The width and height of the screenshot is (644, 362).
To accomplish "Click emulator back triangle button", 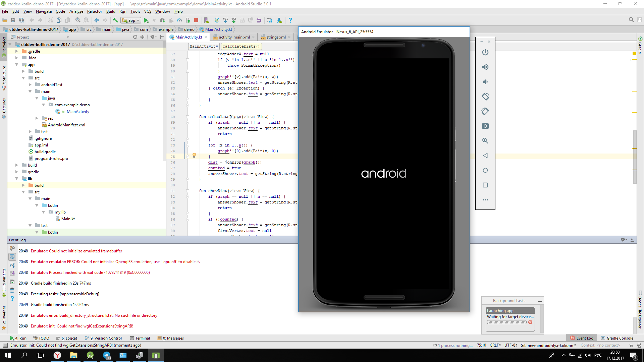I will click(485, 156).
